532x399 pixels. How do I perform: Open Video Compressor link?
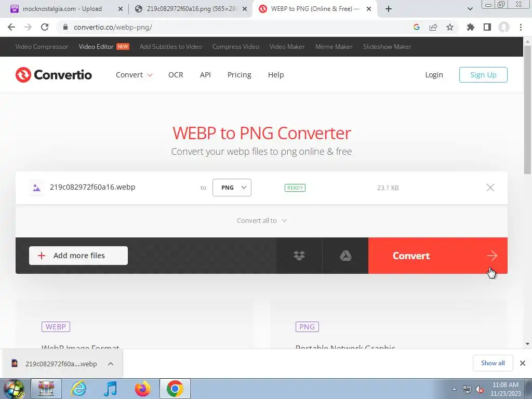pyautogui.click(x=42, y=47)
